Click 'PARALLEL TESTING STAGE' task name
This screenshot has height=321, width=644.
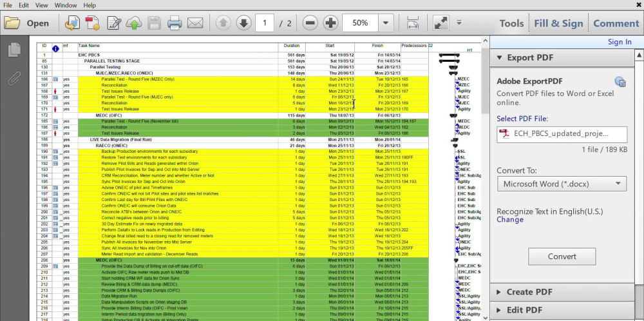coord(111,61)
